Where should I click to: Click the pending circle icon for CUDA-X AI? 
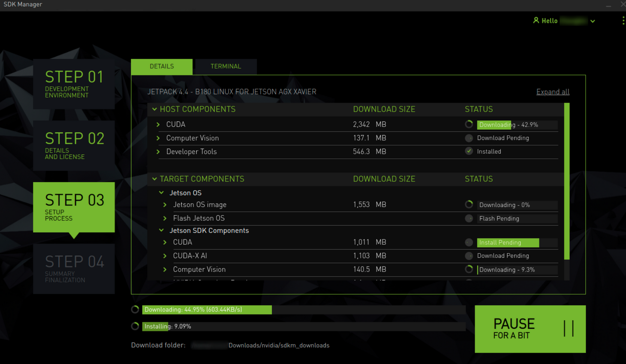pyautogui.click(x=469, y=256)
